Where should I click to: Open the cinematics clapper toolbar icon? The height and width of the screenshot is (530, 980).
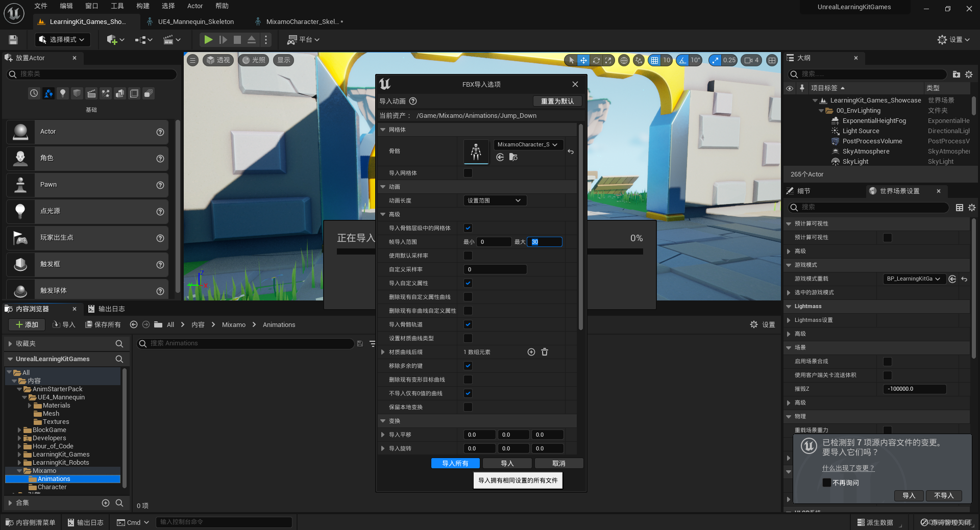pyautogui.click(x=172, y=39)
